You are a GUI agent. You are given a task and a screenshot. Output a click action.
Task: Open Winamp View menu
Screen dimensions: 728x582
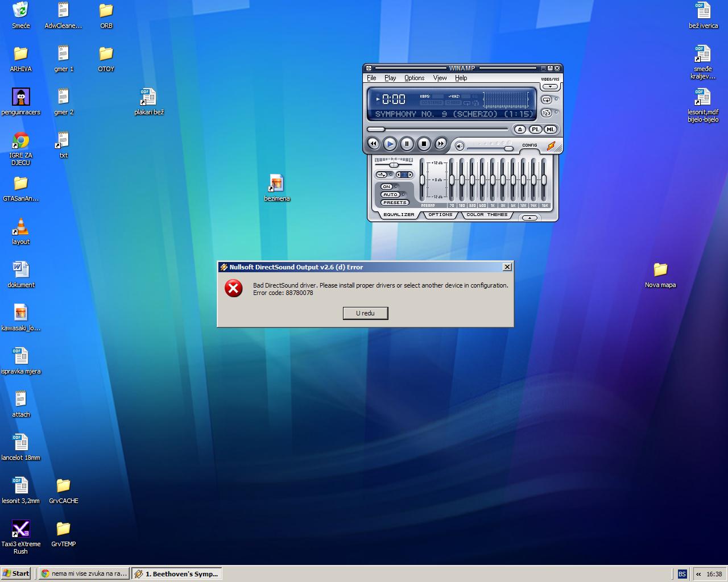tap(440, 78)
